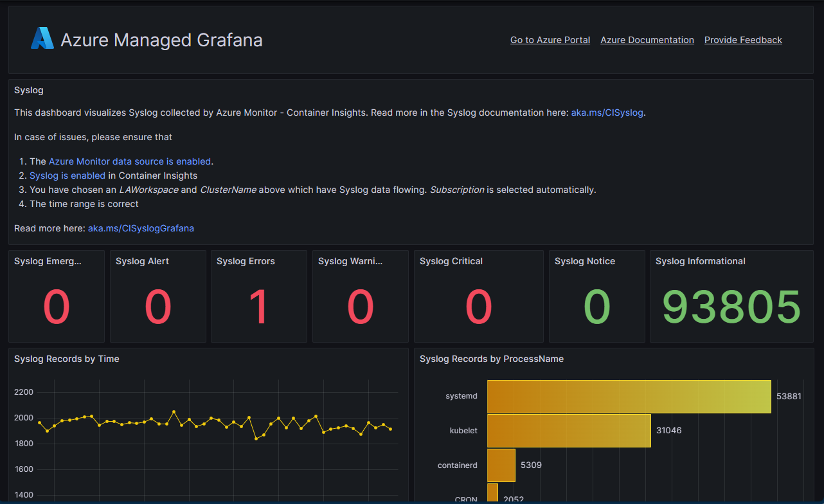Open the Azure Documentation link
This screenshot has height=504, width=824.
point(647,40)
